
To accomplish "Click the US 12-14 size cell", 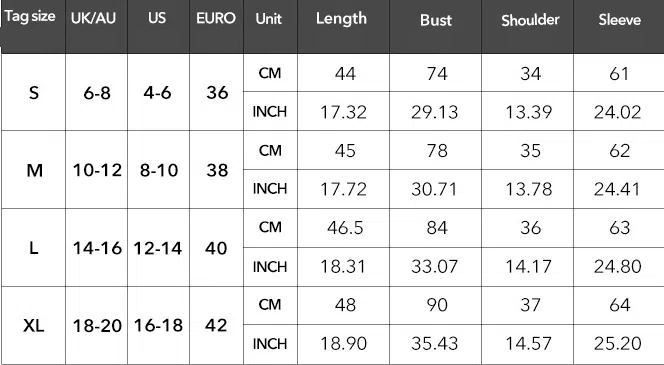I will click(158, 248).
